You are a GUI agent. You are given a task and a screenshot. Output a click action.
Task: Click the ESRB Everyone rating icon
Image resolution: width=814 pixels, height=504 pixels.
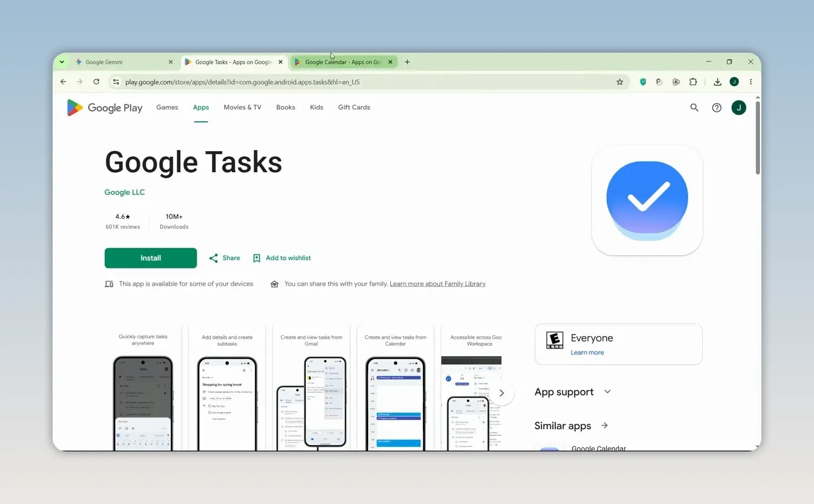(x=554, y=340)
